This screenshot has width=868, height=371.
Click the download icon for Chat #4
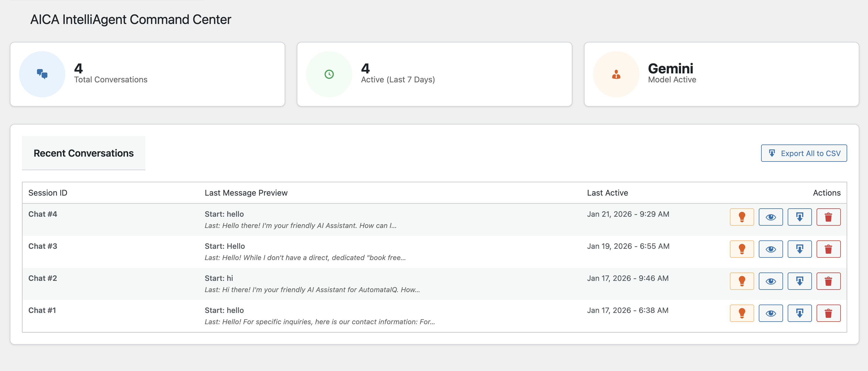pos(800,217)
